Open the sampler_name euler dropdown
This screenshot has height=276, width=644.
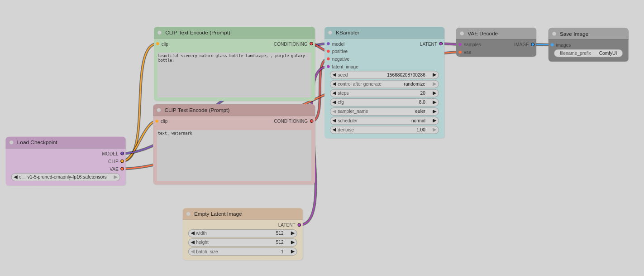[384, 111]
